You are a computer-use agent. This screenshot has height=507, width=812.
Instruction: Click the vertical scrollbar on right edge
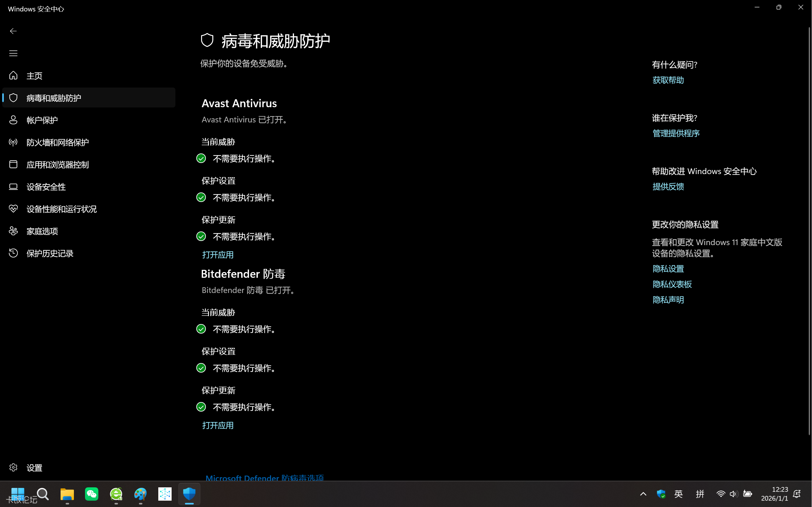tap(809, 231)
